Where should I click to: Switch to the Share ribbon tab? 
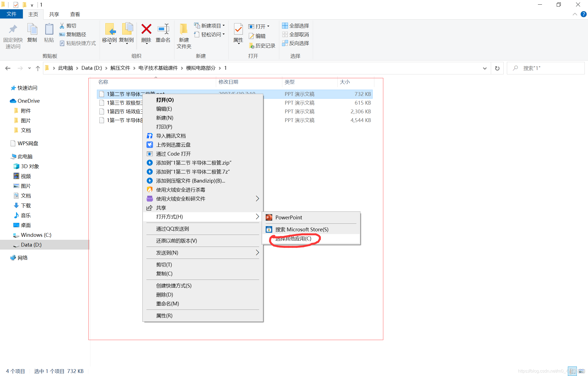coord(54,14)
